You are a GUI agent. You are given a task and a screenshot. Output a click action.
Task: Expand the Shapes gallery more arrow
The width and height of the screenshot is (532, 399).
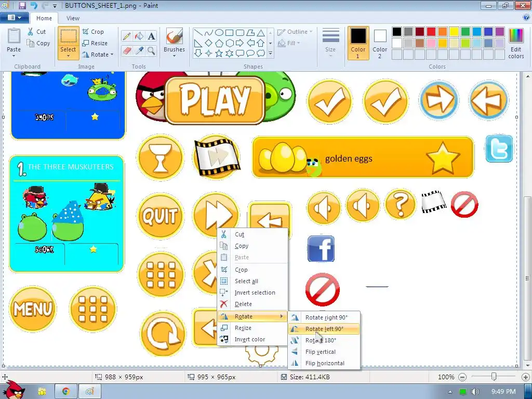[270, 54]
